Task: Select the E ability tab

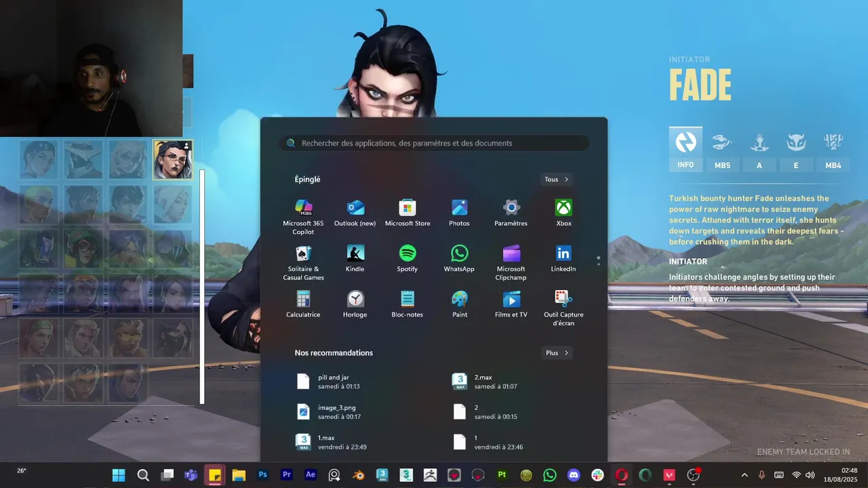Action: click(795, 150)
